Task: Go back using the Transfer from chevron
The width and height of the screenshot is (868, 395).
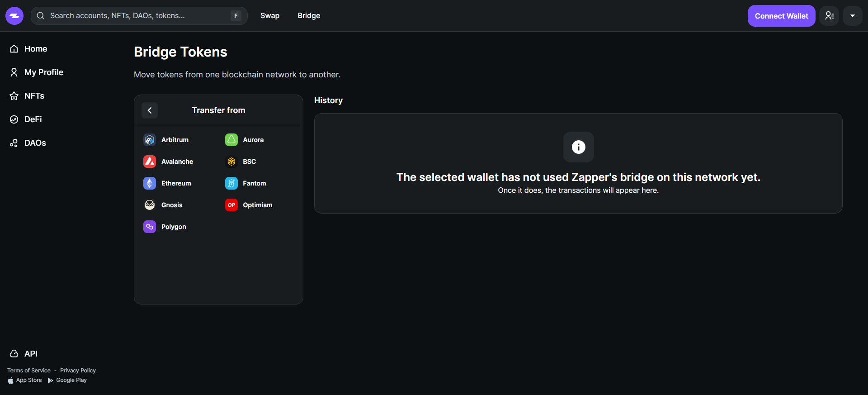Action: click(150, 110)
